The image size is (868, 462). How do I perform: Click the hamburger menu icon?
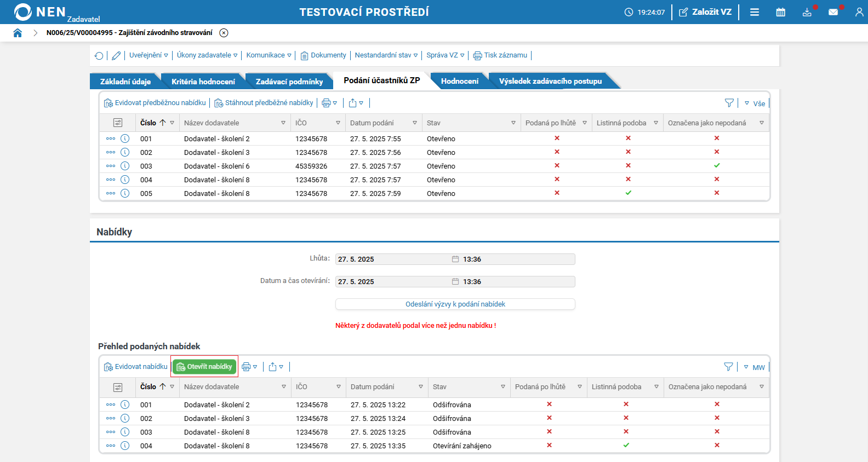click(754, 12)
